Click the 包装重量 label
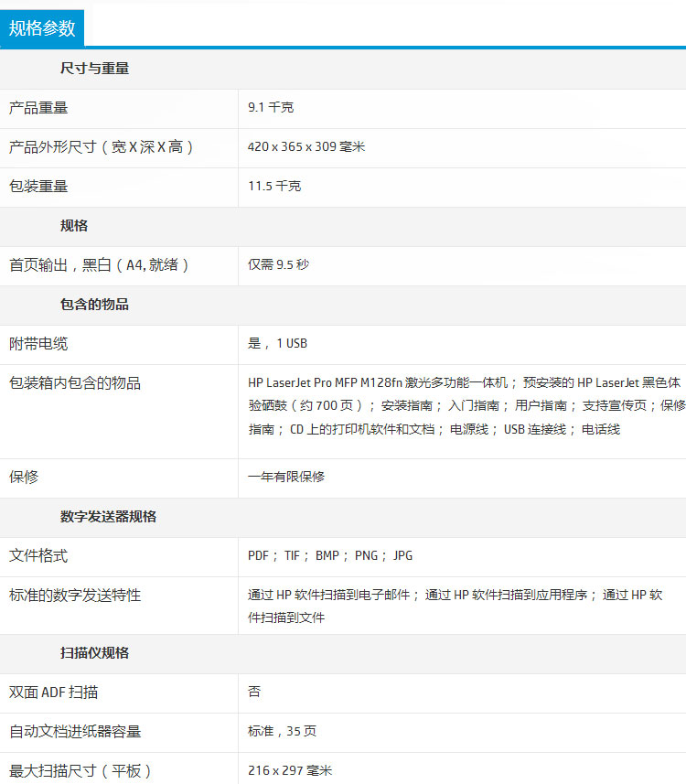686x784 pixels. 38,186
